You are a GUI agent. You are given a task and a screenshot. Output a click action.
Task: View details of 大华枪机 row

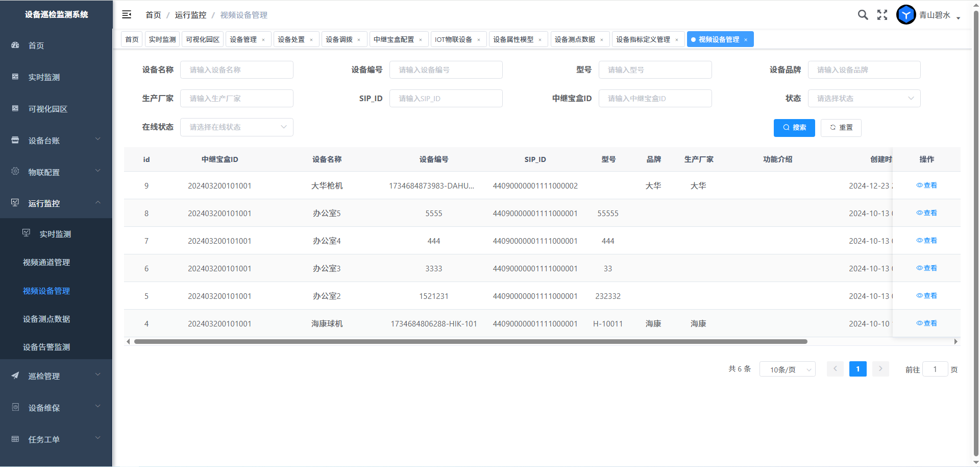(x=926, y=185)
